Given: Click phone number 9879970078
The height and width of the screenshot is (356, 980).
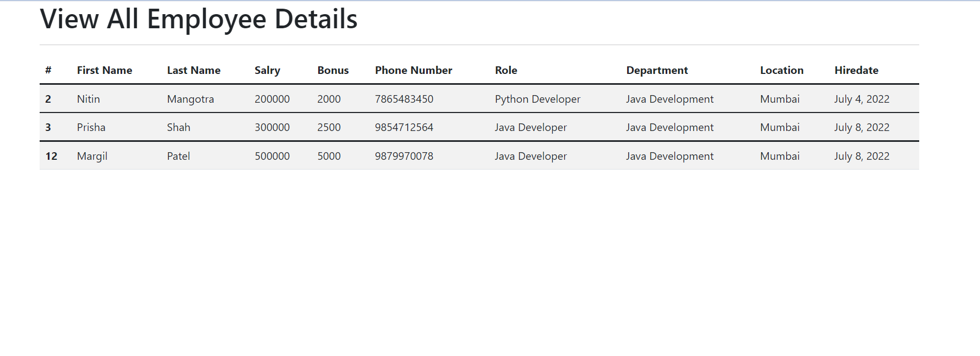Looking at the screenshot, I should (404, 156).
